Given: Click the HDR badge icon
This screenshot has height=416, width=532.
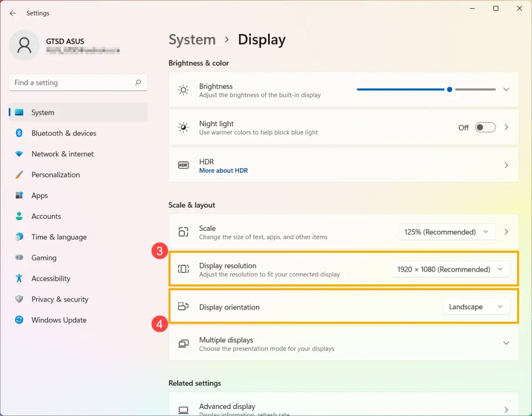Looking at the screenshot, I should [183, 165].
